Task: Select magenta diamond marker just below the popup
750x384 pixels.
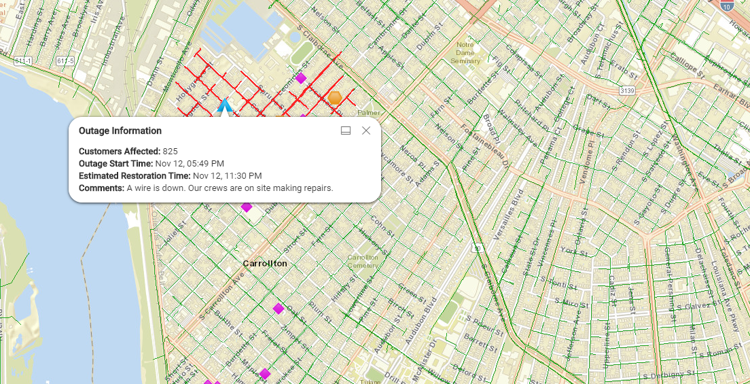Action: pyautogui.click(x=246, y=207)
